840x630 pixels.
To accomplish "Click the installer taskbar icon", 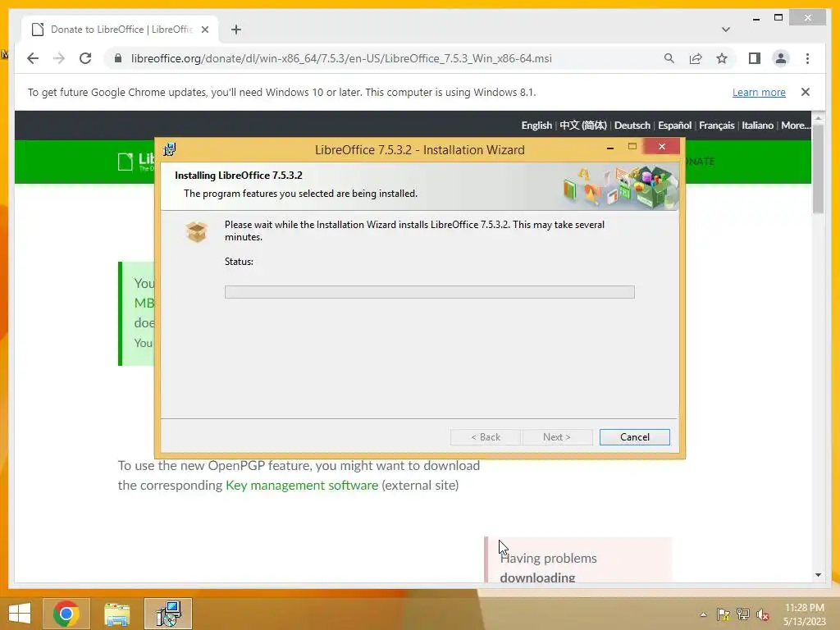I will [x=168, y=614].
